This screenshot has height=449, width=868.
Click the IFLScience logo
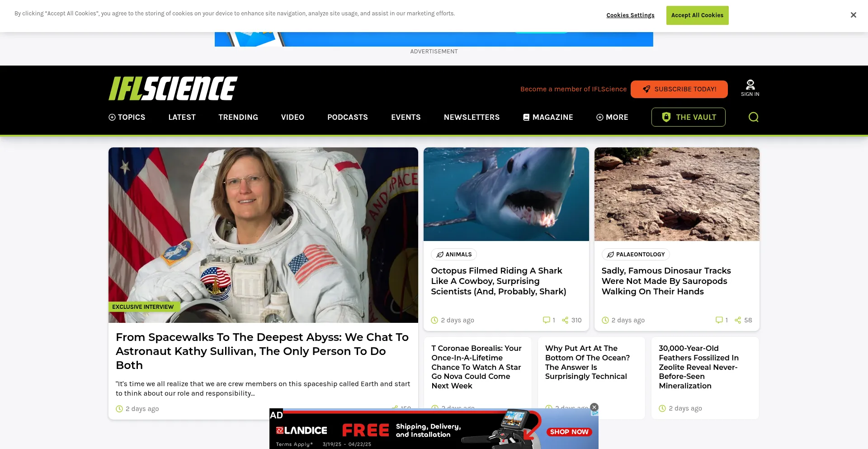tap(173, 88)
